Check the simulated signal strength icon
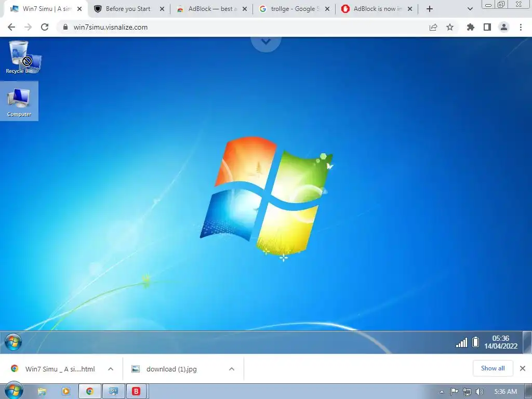 [x=461, y=342]
